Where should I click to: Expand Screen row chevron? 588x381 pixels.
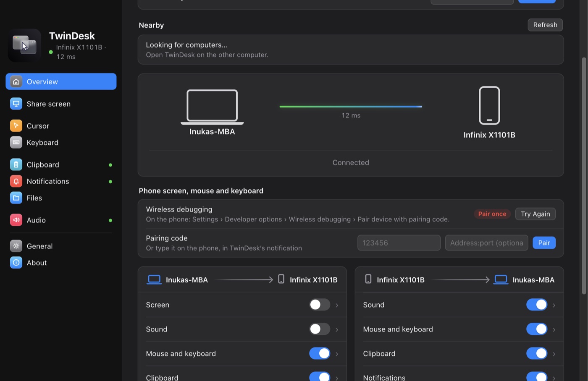(x=337, y=305)
